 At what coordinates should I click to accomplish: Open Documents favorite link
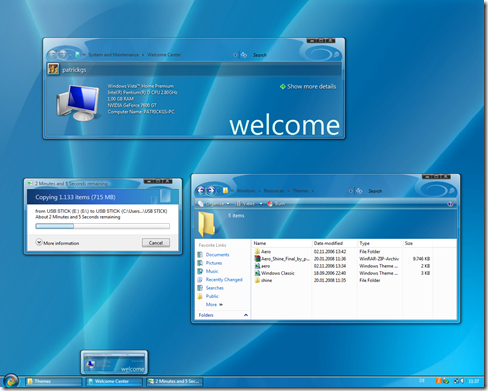pos(217,254)
